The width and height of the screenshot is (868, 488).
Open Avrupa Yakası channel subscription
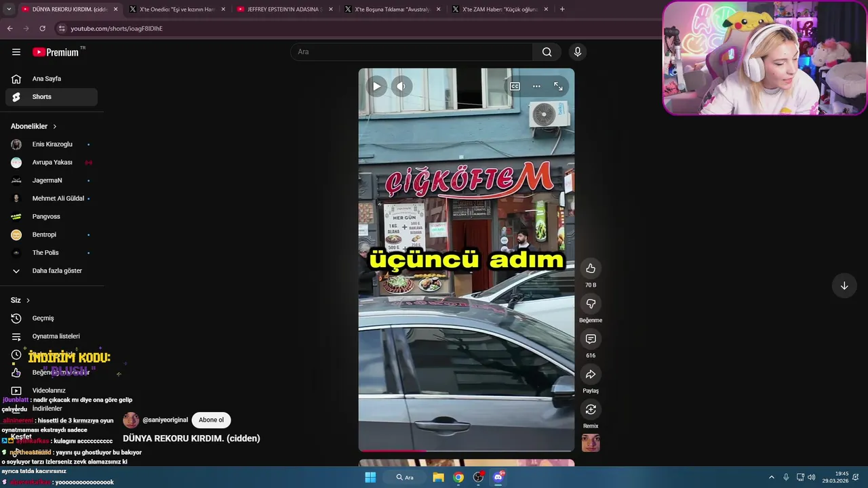click(x=52, y=163)
